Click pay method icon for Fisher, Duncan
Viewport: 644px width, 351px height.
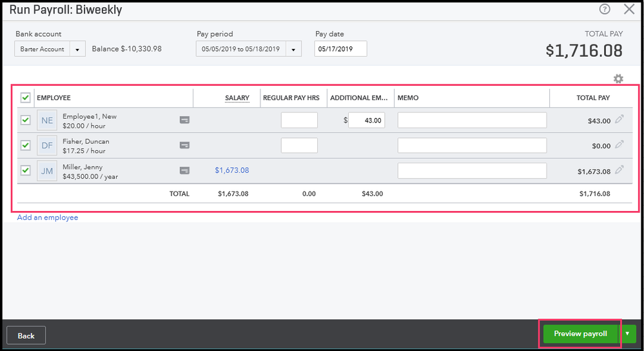(x=185, y=145)
